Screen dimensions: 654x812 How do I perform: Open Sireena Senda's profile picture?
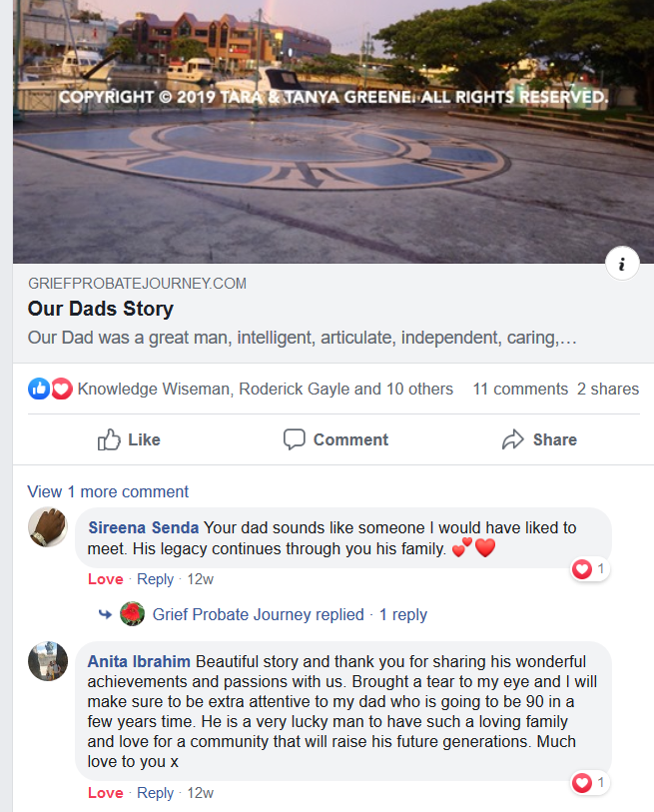(x=48, y=527)
